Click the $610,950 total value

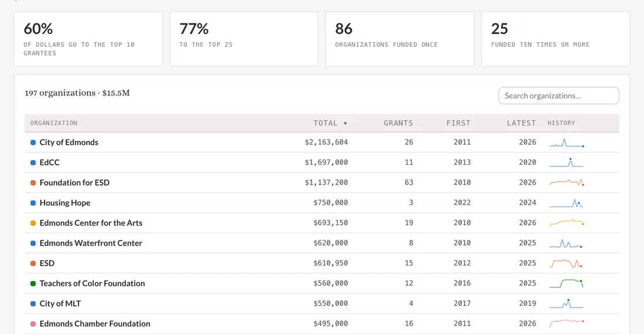[x=331, y=263]
